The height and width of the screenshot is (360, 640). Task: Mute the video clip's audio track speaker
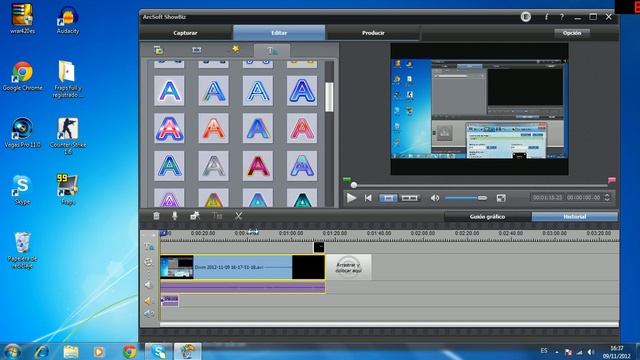[148, 284]
